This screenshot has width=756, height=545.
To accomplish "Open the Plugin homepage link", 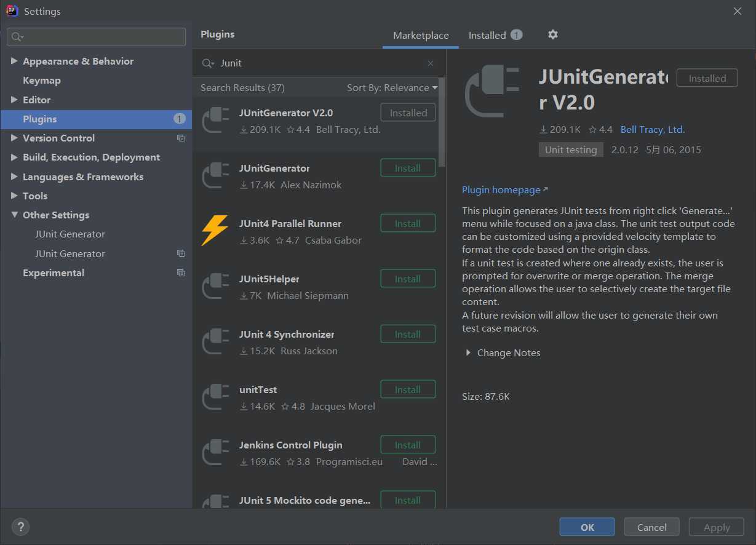I will pyautogui.click(x=504, y=190).
